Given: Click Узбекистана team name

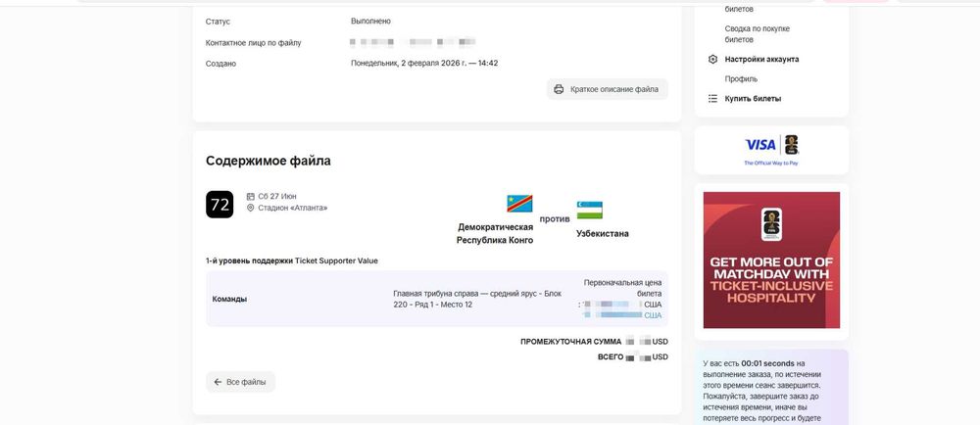Looking at the screenshot, I should point(603,233).
